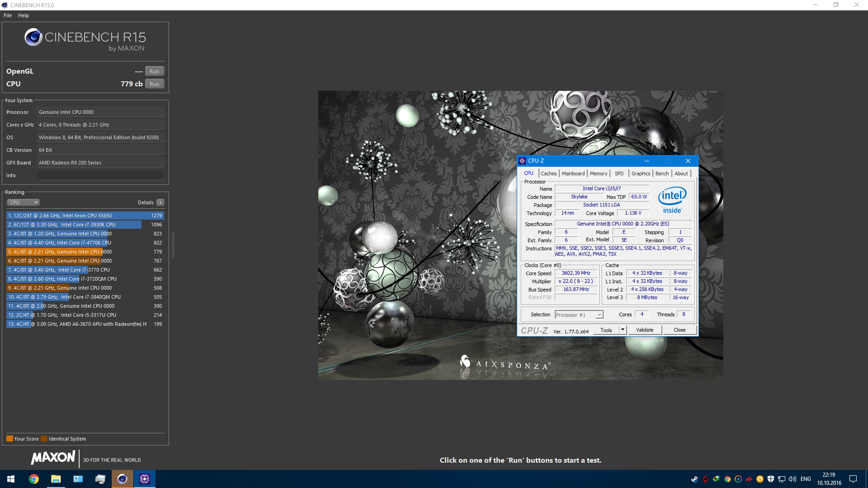
Task: Switch to the Caches tab in CPU-Z
Action: click(548, 174)
